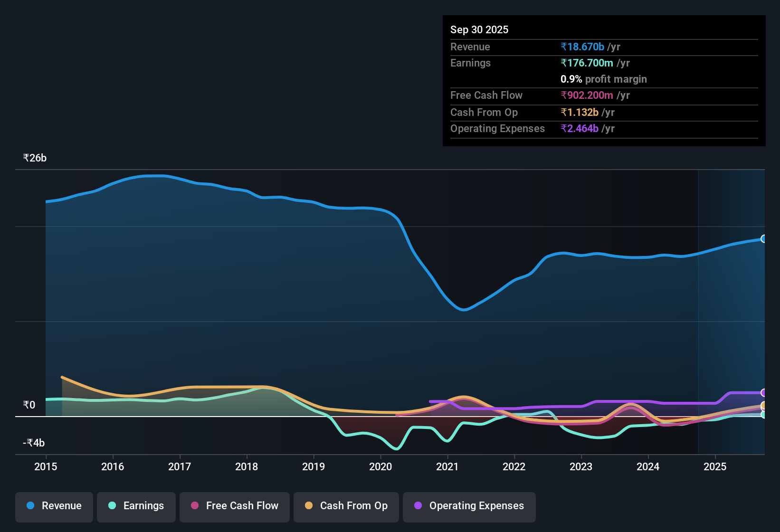Image resolution: width=780 pixels, height=532 pixels.
Task: Hide the Earnings series via its legend
Action: pyautogui.click(x=136, y=507)
